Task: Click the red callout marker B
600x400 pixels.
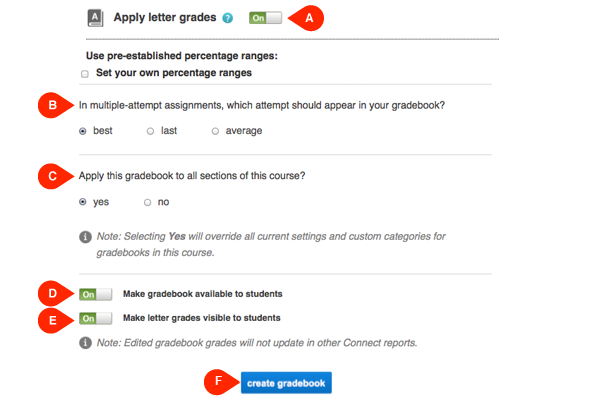Action: click(54, 105)
